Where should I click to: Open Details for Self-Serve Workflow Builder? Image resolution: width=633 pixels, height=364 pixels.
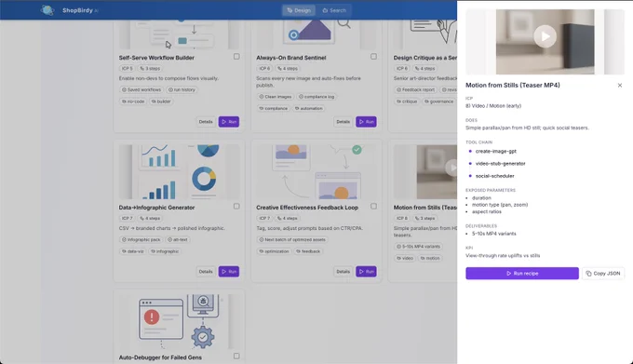tap(206, 121)
